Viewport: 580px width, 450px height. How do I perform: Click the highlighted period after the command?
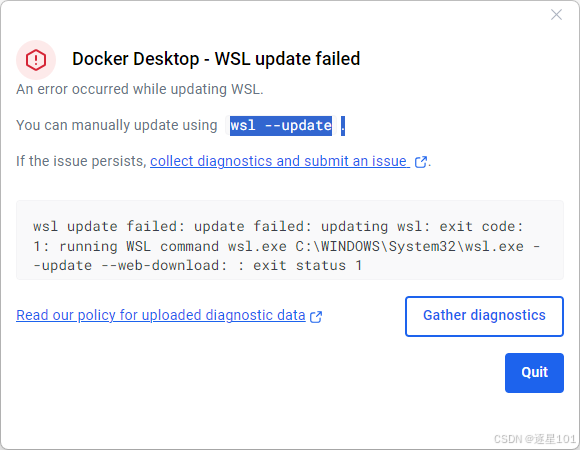click(x=343, y=126)
